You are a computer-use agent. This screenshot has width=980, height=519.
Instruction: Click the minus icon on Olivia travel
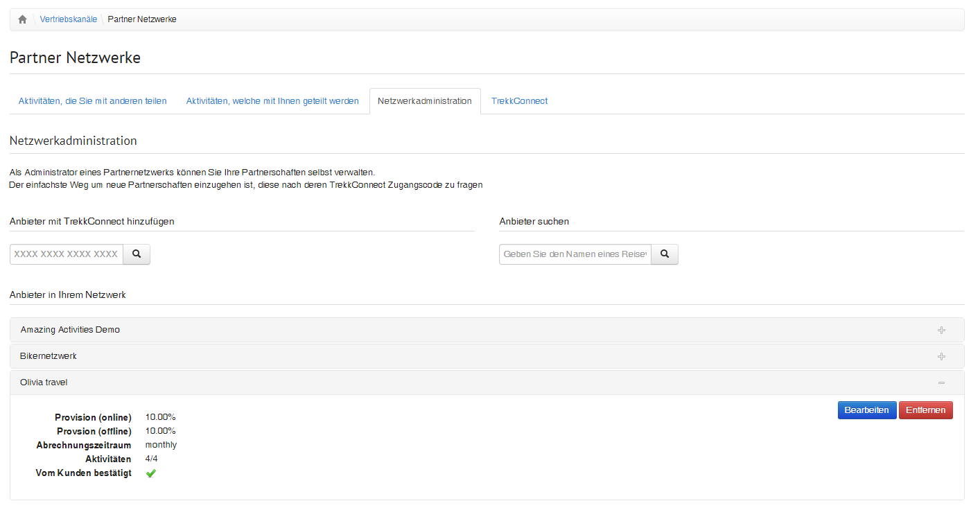[x=941, y=383]
